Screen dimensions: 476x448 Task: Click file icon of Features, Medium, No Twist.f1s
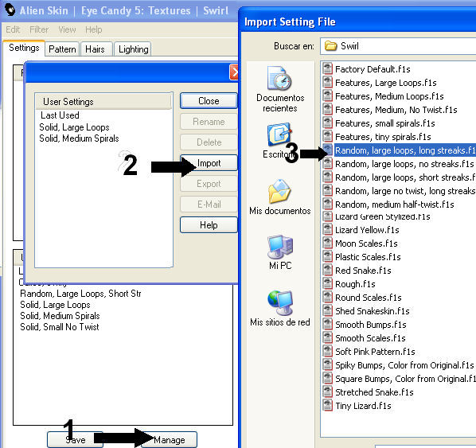pyautogui.click(x=327, y=109)
